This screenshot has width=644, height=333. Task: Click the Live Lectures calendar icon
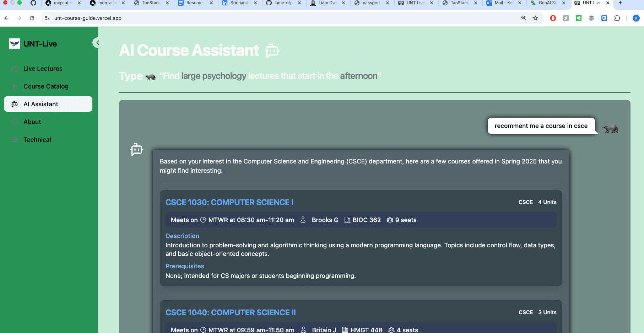click(15, 69)
